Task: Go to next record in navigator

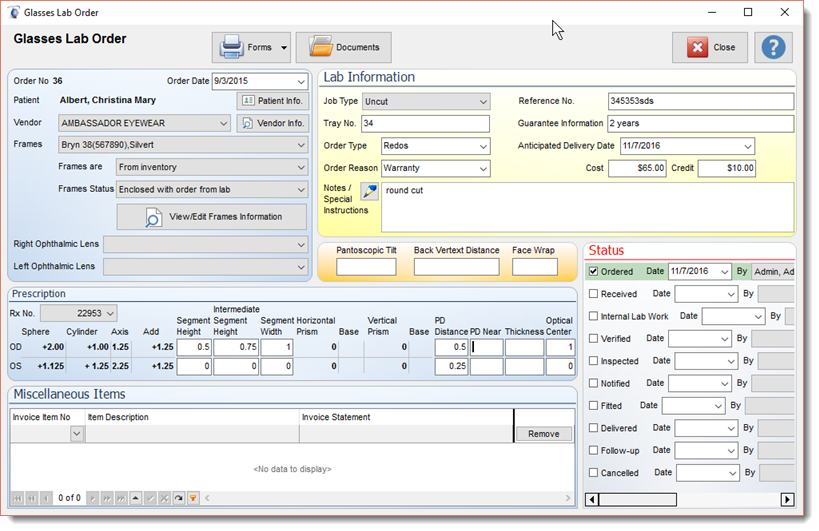Action: (92, 498)
